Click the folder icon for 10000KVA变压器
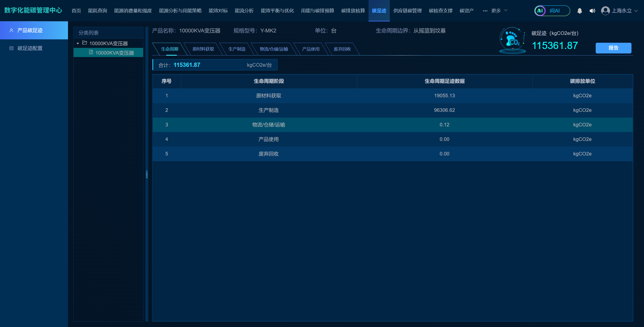644x327 pixels. pos(85,43)
